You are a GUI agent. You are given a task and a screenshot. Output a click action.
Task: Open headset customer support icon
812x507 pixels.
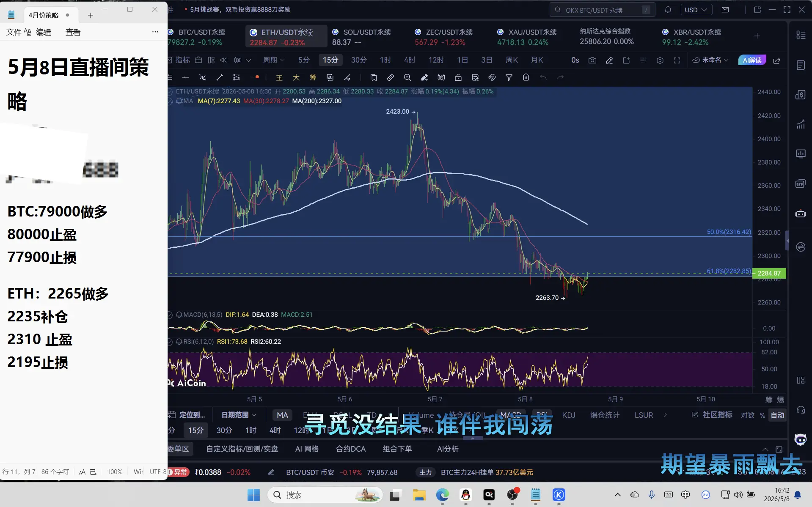pos(801,410)
